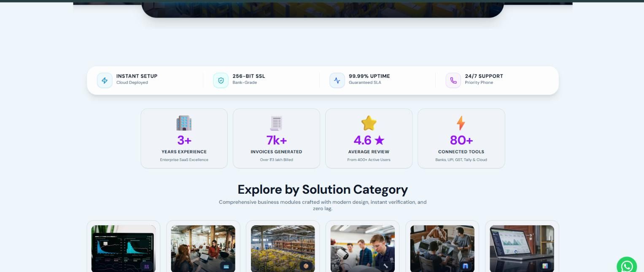This screenshot has height=272, width=644.
Task: Select the Invoices Generated stat card
Action: [276, 139]
